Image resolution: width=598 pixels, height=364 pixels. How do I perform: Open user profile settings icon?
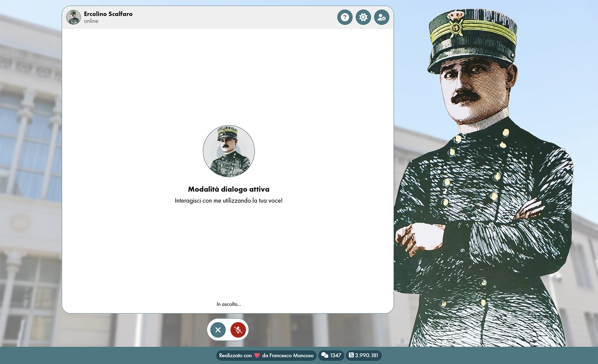(382, 18)
